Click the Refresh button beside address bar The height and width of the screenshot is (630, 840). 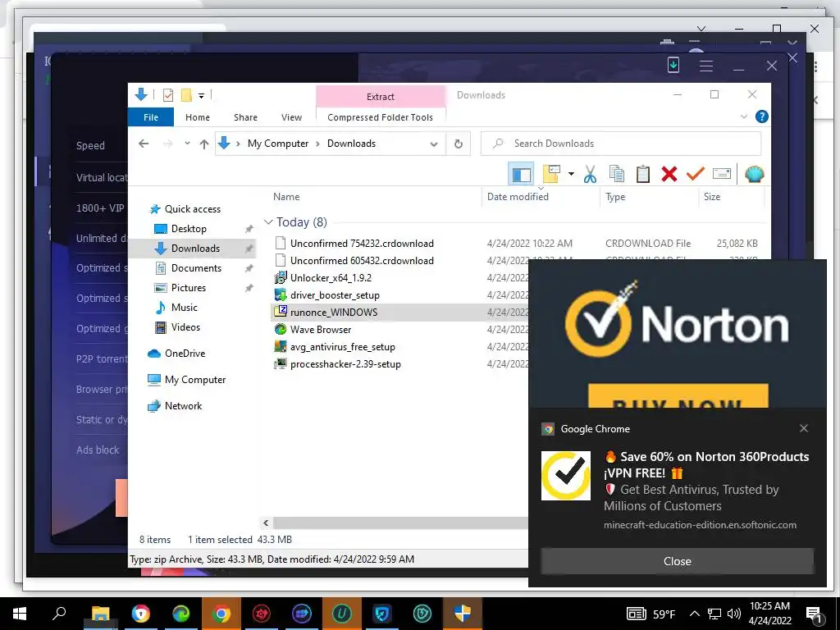pos(458,144)
